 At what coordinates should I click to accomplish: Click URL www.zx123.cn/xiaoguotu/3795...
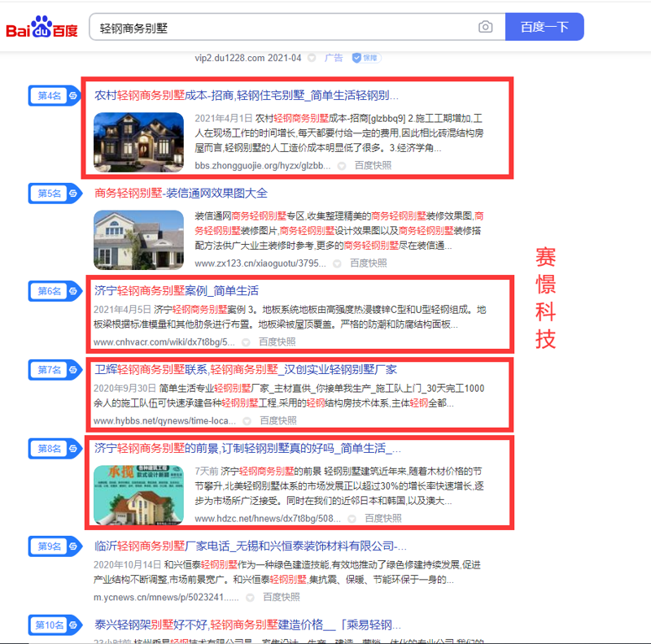pos(260,263)
